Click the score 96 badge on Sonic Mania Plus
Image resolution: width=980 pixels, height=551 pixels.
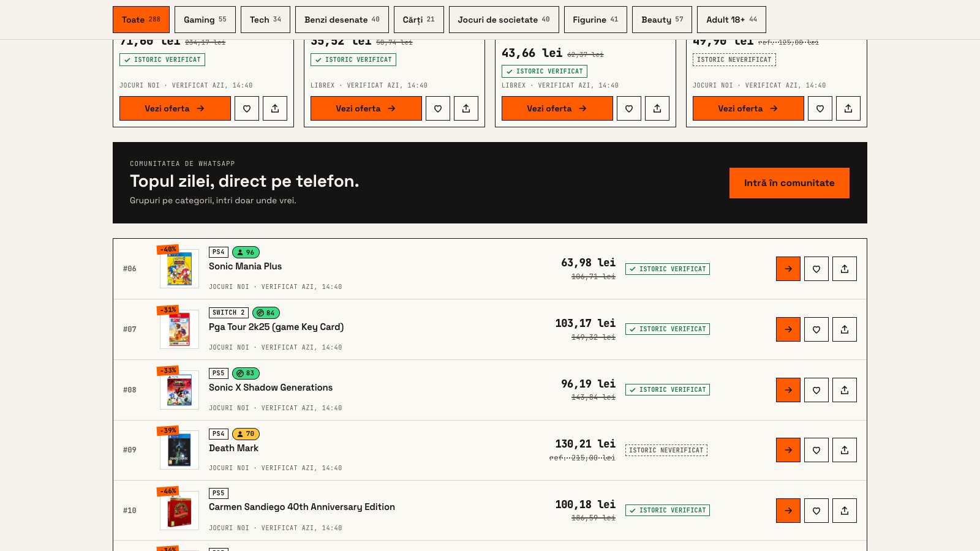[246, 252]
